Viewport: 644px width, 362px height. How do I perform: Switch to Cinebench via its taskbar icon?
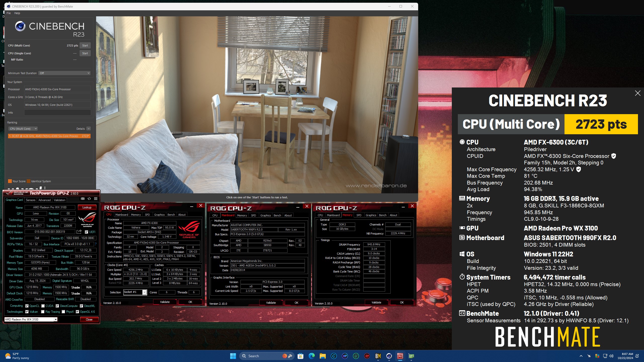click(x=389, y=356)
